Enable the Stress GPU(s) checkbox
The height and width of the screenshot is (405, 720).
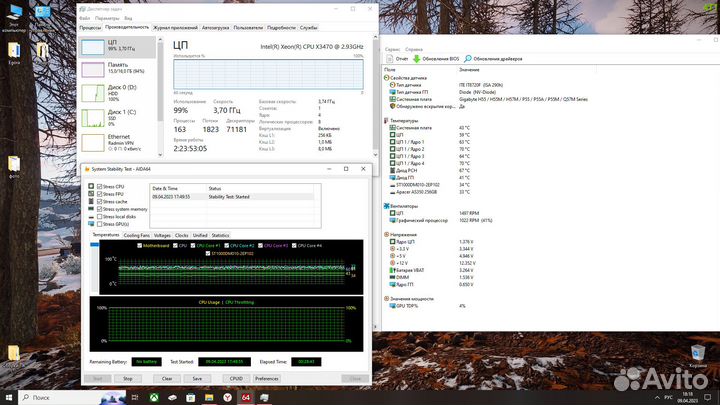[x=100, y=224]
